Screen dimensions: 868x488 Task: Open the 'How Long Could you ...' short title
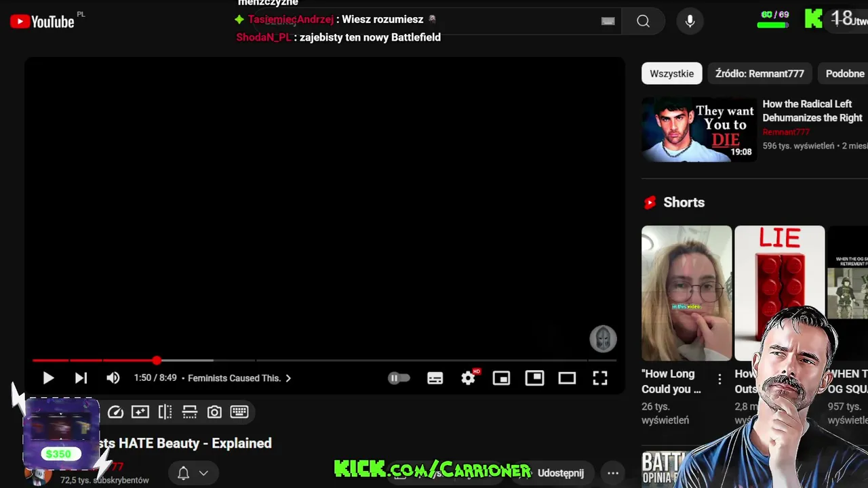671,382
